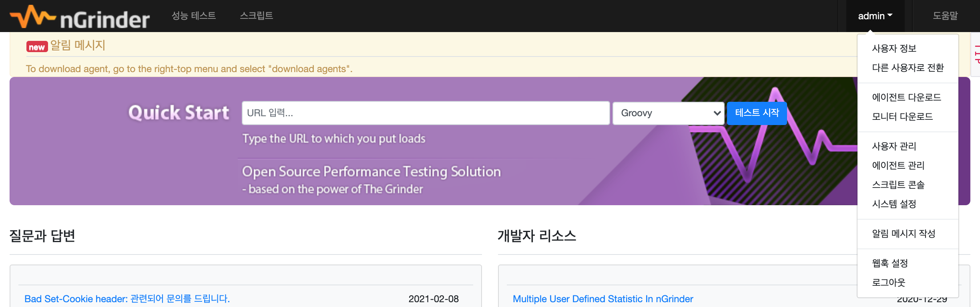Click the 알림 메시지 heading
This screenshot has width=980, height=307.
point(78,45)
